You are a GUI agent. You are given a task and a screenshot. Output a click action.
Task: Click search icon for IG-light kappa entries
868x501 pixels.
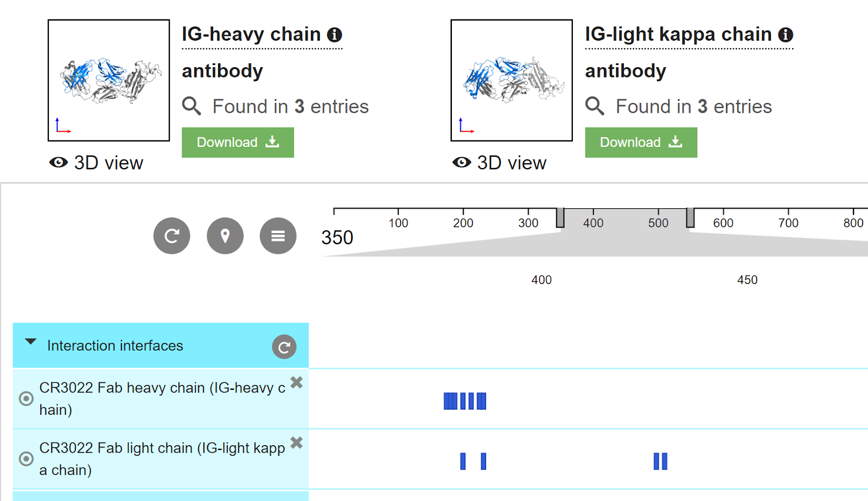[x=595, y=106]
